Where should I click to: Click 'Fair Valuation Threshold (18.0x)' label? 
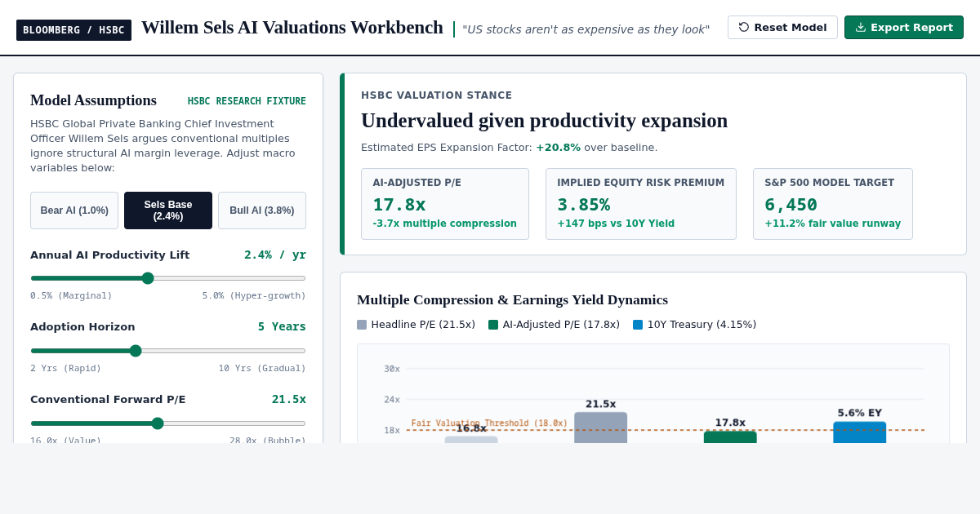point(489,423)
